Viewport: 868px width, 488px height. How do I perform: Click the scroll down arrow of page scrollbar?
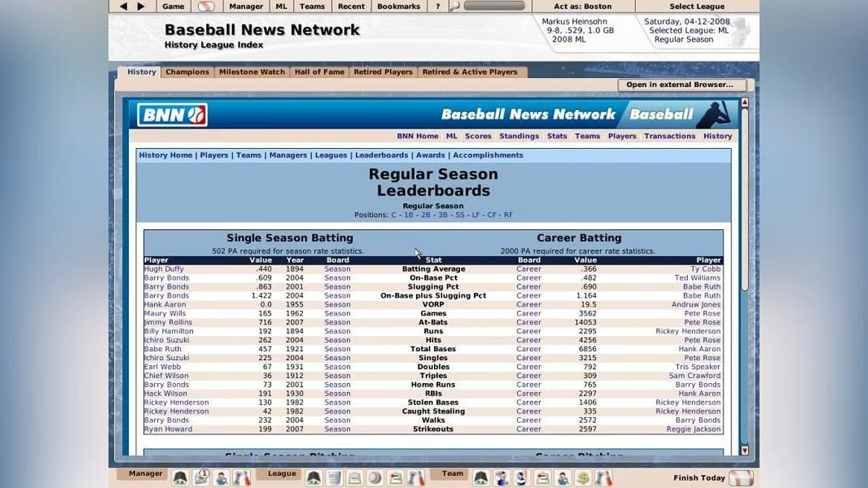click(x=745, y=450)
